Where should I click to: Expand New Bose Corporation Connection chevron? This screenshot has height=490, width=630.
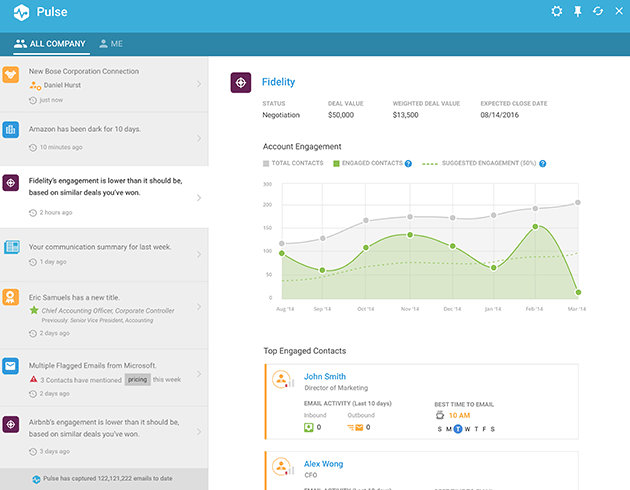pos(198,83)
